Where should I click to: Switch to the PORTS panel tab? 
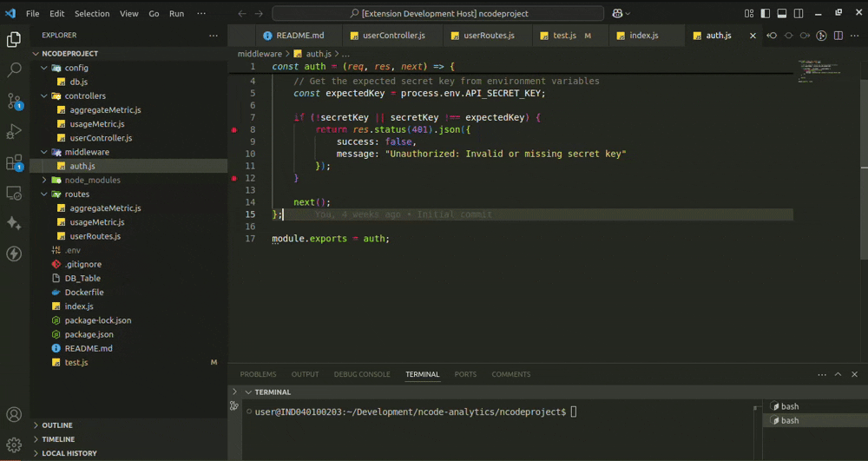coord(465,375)
